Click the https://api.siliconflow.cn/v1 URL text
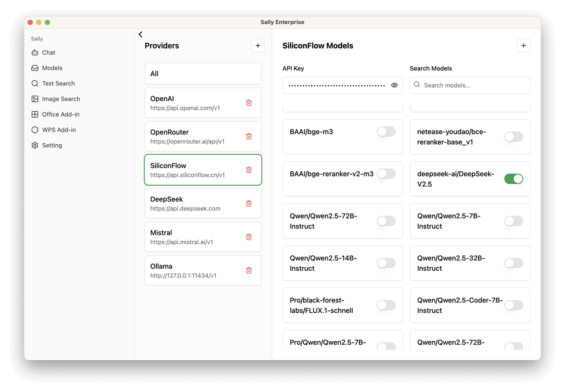565x392 pixels. point(188,175)
